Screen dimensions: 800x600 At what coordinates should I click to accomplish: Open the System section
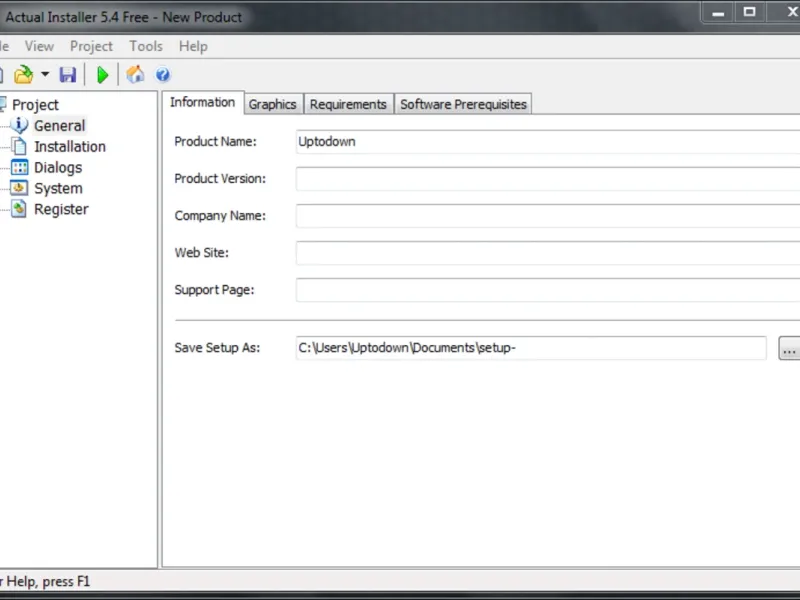point(58,188)
